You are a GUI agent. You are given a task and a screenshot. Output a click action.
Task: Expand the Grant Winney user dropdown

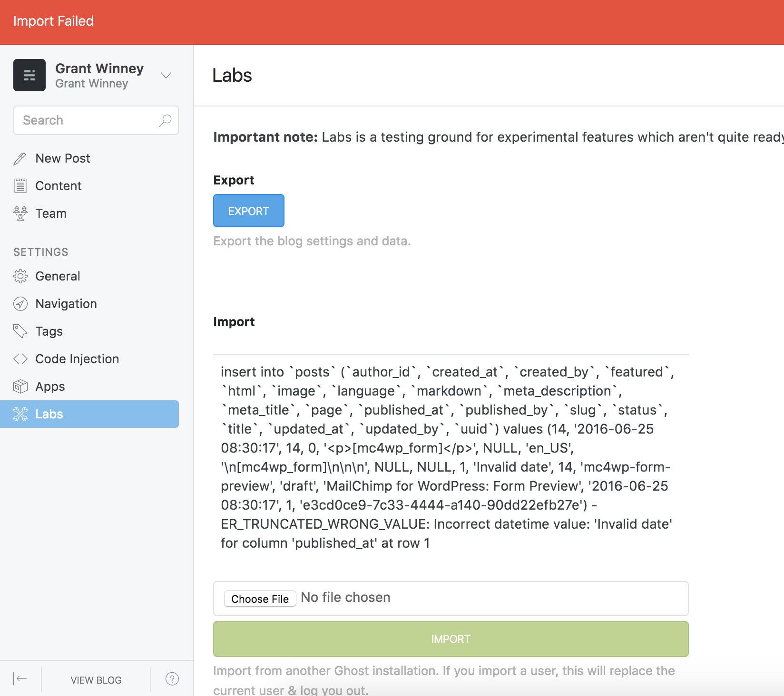[x=166, y=75]
